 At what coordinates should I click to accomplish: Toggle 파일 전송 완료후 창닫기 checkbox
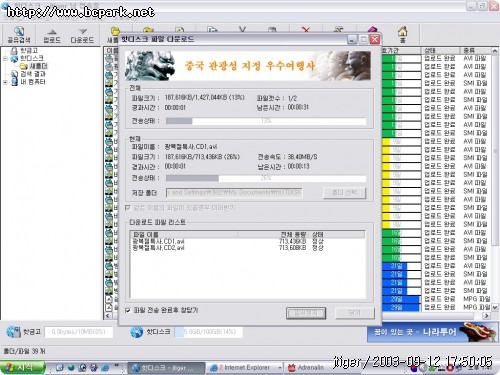[128, 310]
